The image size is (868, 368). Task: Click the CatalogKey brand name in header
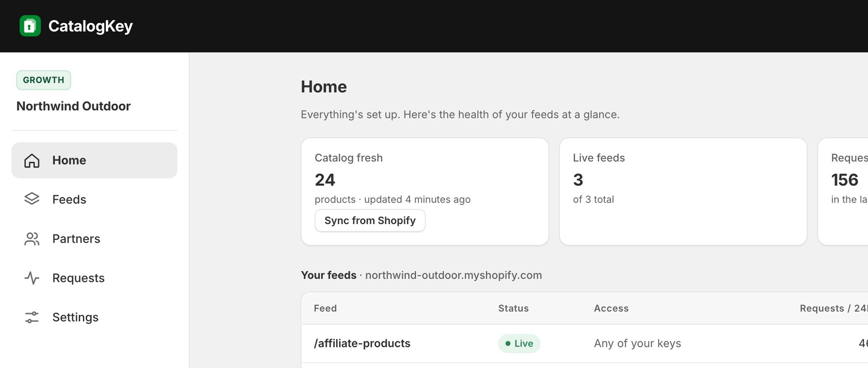(91, 26)
